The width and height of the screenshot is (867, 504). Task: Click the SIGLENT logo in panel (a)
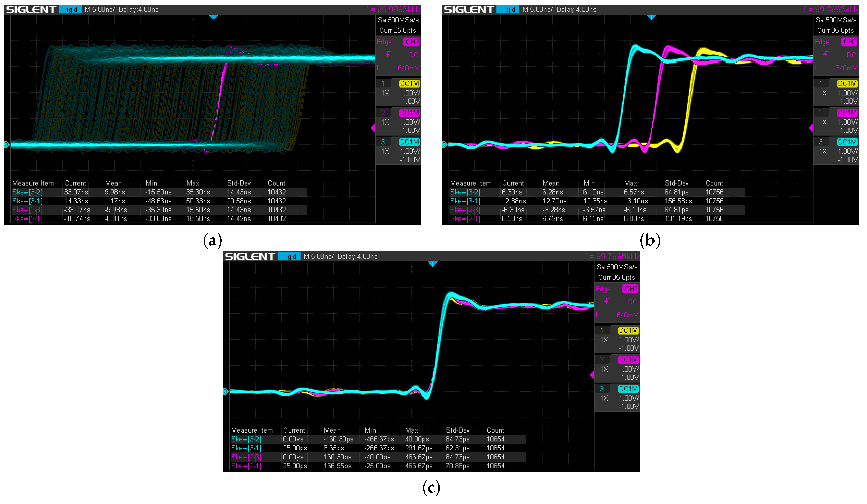click(x=31, y=10)
